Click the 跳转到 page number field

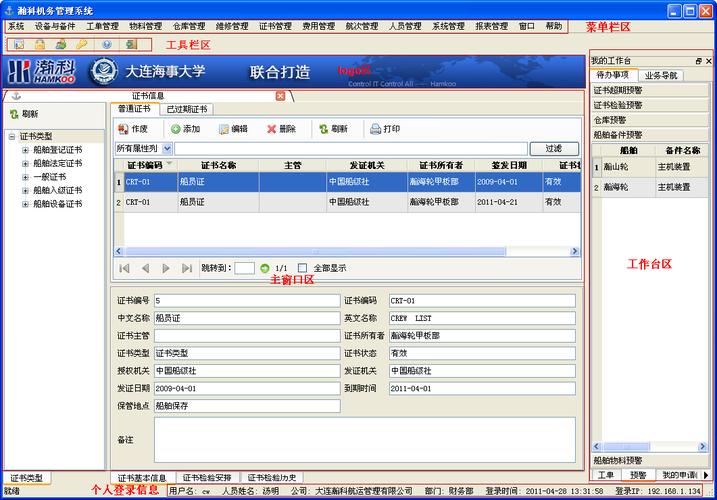coord(244,269)
